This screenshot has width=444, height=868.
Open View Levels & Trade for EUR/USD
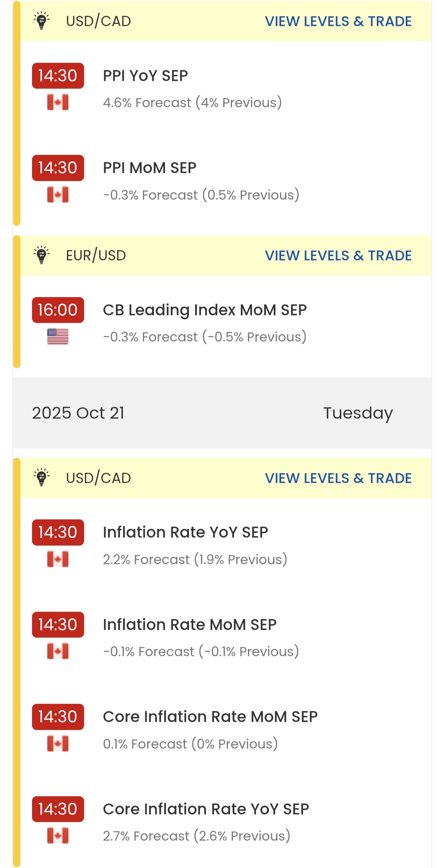[338, 255]
